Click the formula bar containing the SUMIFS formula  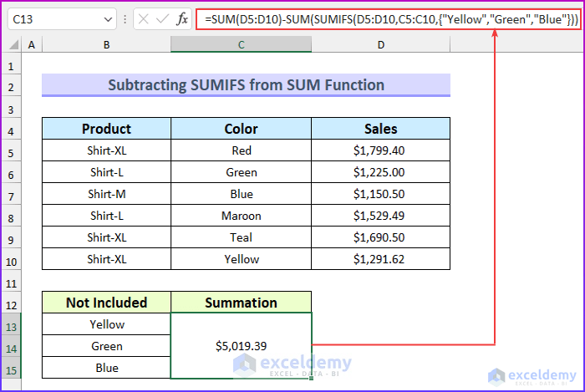(x=384, y=18)
